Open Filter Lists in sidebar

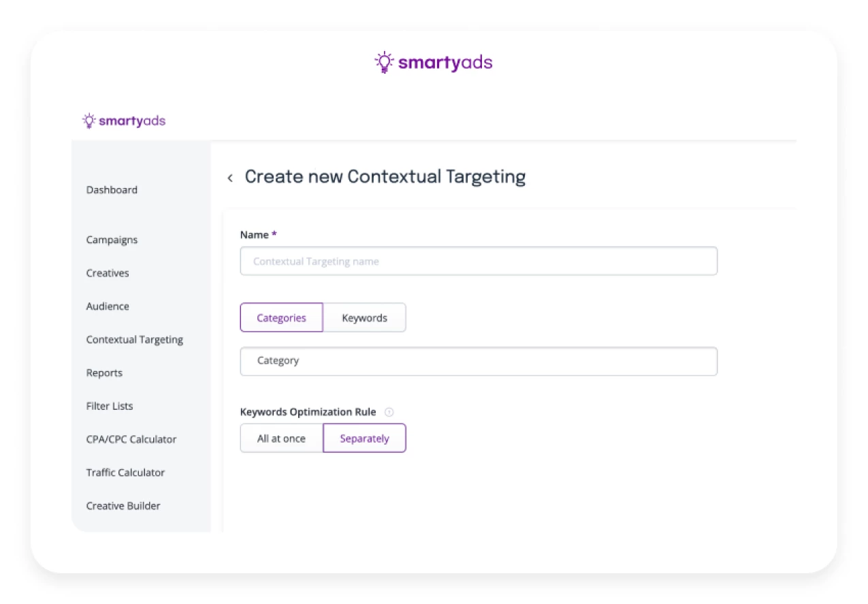pyautogui.click(x=110, y=406)
